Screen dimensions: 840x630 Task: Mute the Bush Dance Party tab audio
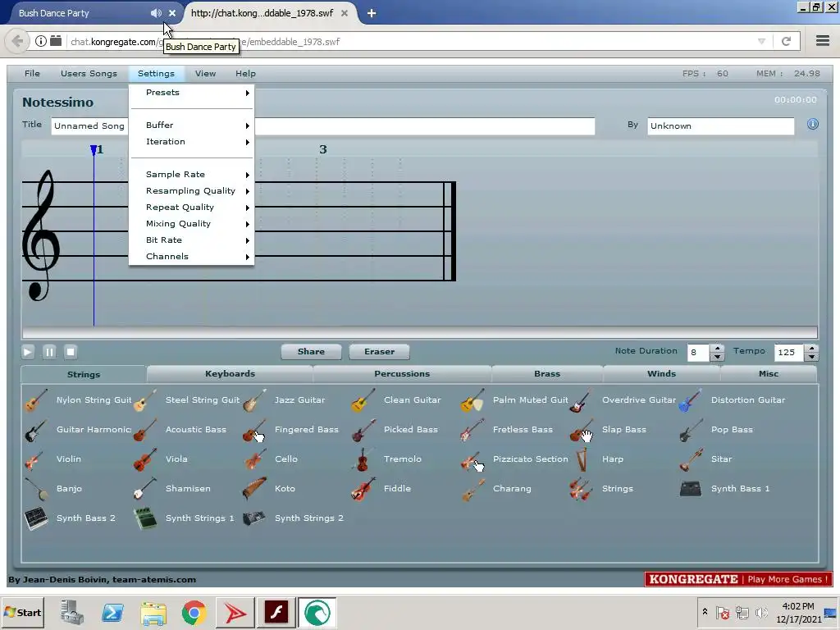pyautogui.click(x=156, y=13)
